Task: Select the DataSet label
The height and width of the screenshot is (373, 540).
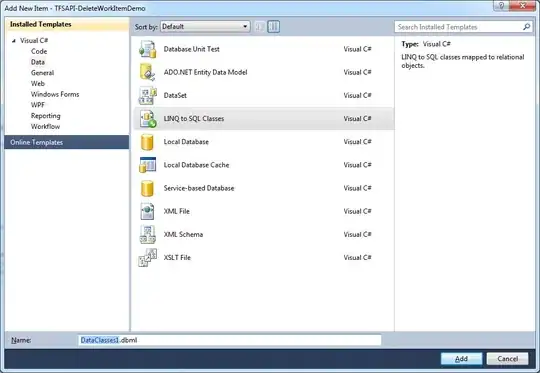Action: tap(175, 95)
